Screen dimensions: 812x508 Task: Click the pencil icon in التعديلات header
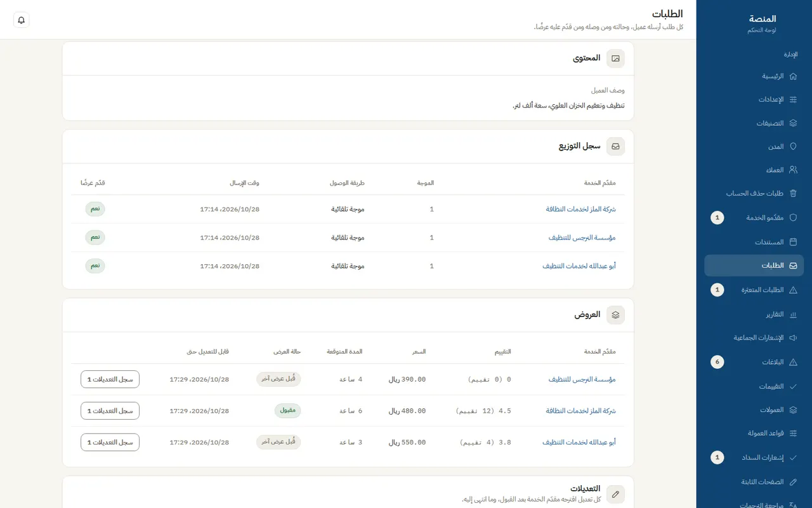coord(615,493)
